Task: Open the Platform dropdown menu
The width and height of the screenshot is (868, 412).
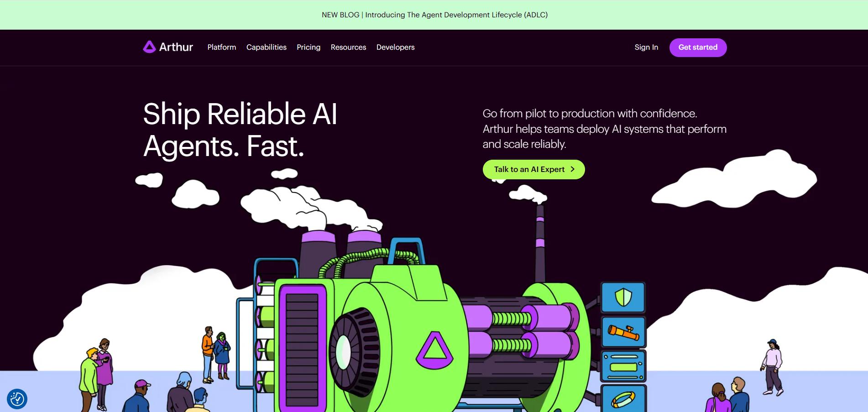Action: click(221, 47)
